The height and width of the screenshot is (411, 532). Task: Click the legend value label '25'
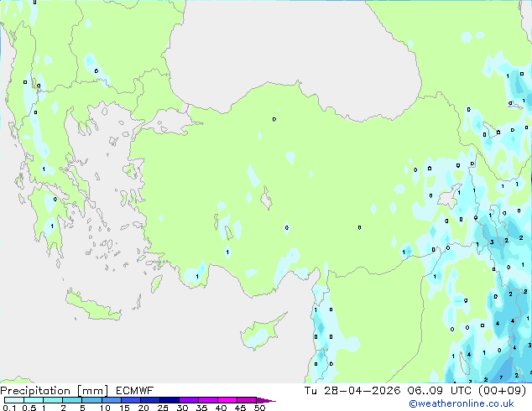click(163, 408)
